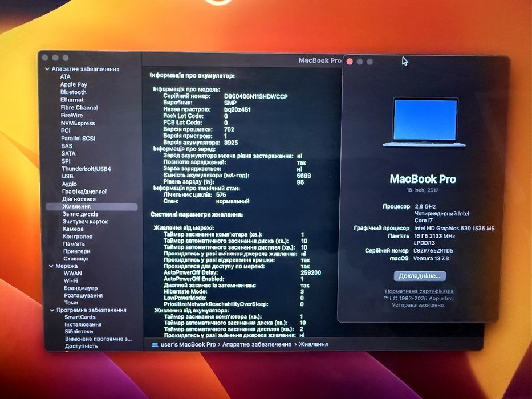Viewport: 532px width, 399px height.
Task: Select Діагностика in sidebar
Action: pos(79,199)
